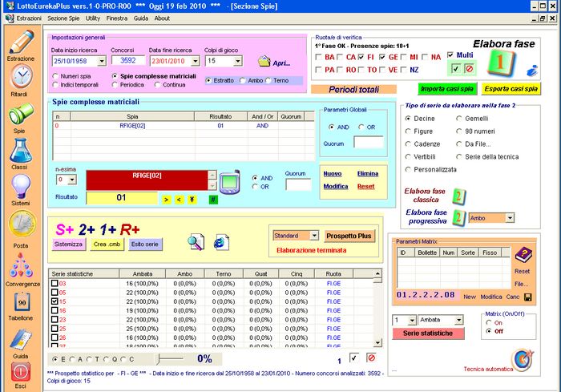This screenshot has height=392, width=561.
Task: Click the yellow greater-than arrow button
Action: (167, 200)
